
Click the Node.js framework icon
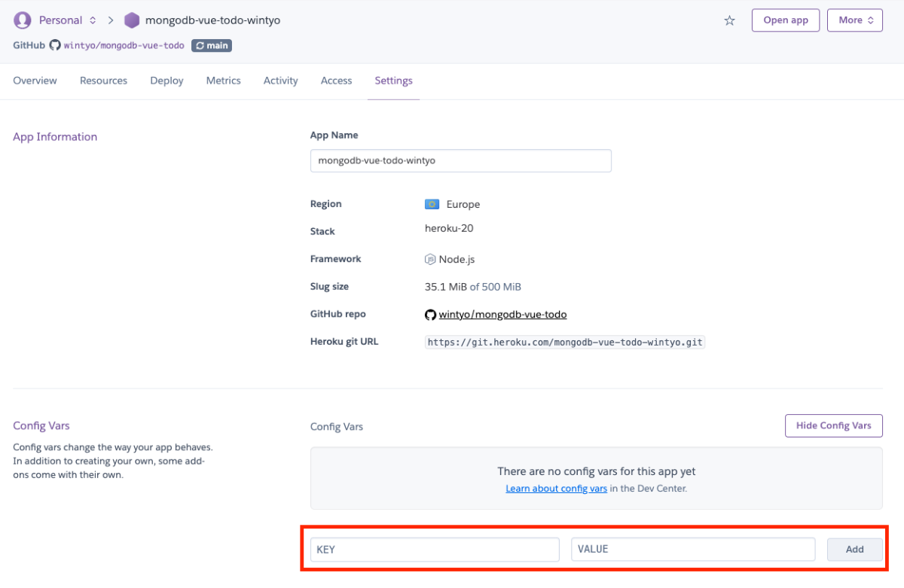(x=430, y=259)
